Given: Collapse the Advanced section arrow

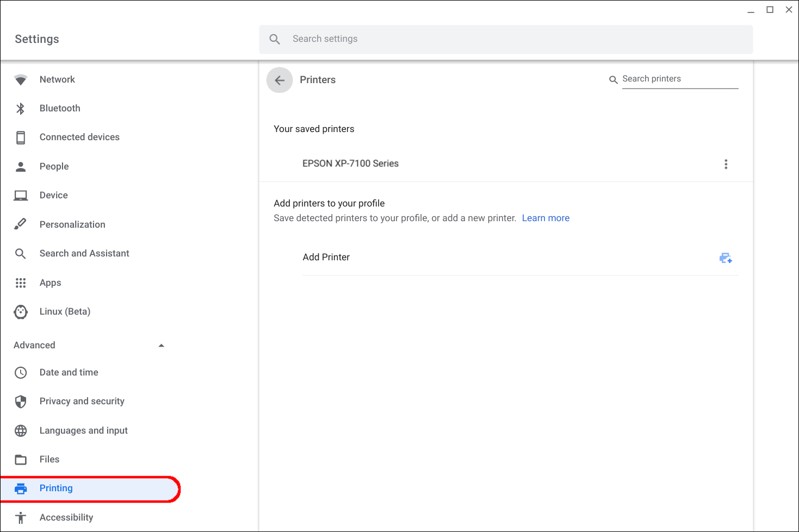Looking at the screenshot, I should [x=161, y=346].
